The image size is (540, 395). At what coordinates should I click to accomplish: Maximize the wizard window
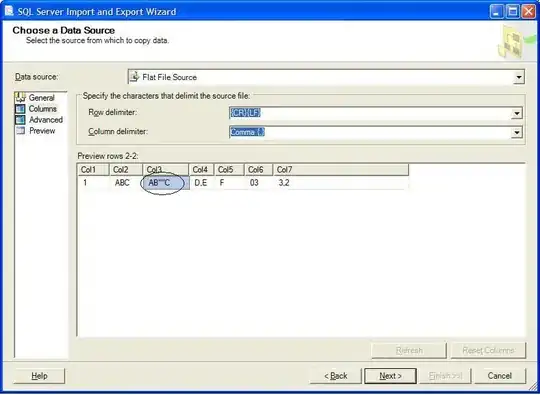(x=513, y=12)
